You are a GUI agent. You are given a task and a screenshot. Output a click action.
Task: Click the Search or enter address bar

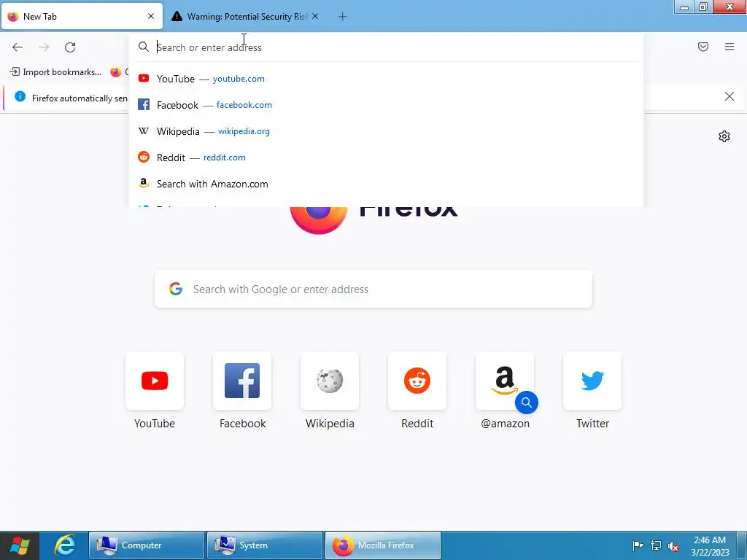(386, 47)
